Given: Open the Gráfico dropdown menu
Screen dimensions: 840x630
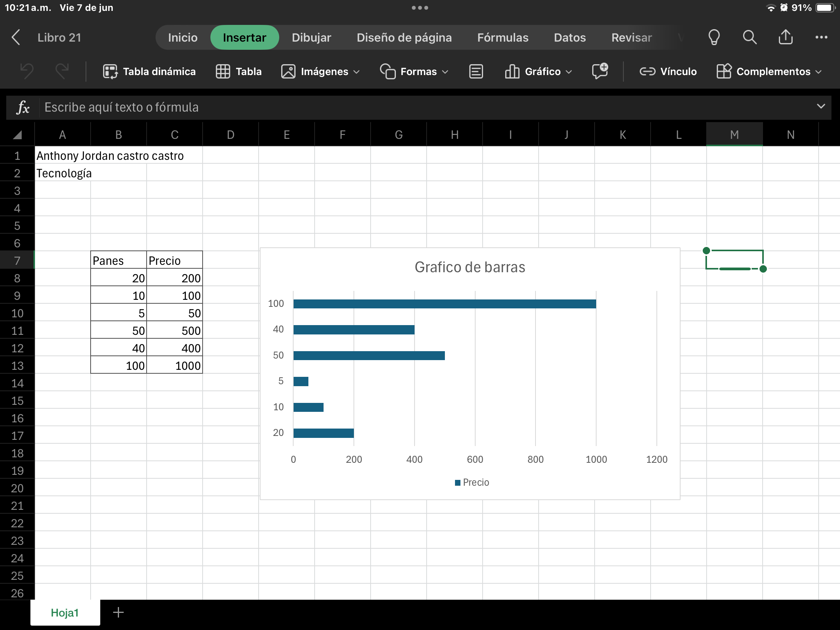Looking at the screenshot, I should point(539,72).
